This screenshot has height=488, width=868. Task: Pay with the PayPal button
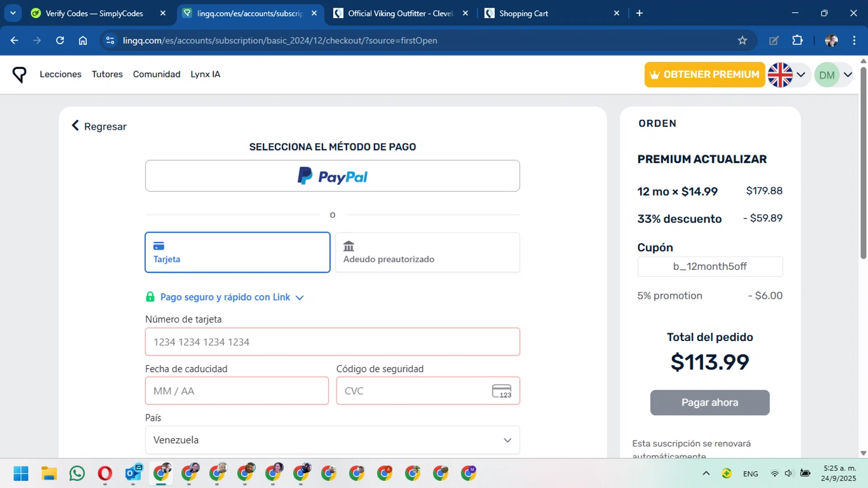point(332,176)
